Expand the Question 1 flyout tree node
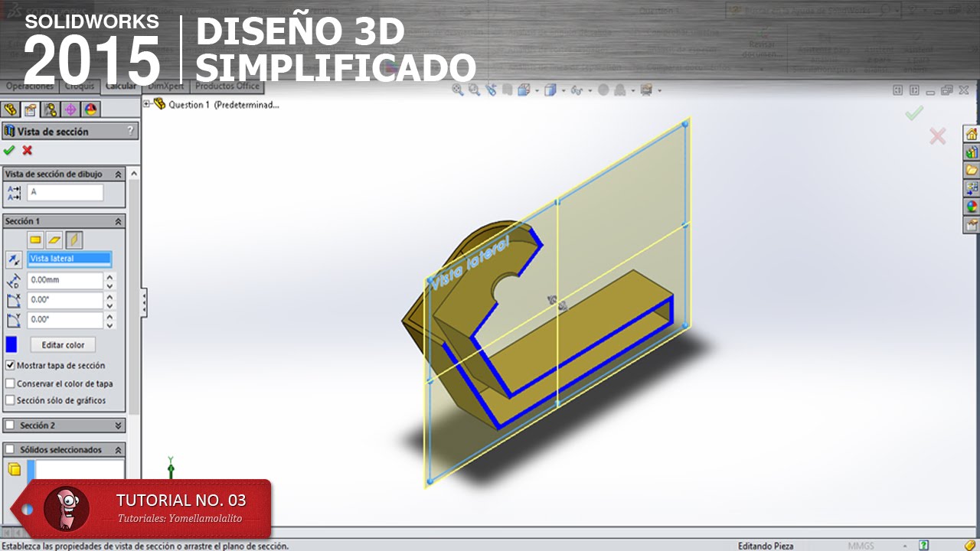The height and width of the screenshot is (551, 980). coord(147,104)
